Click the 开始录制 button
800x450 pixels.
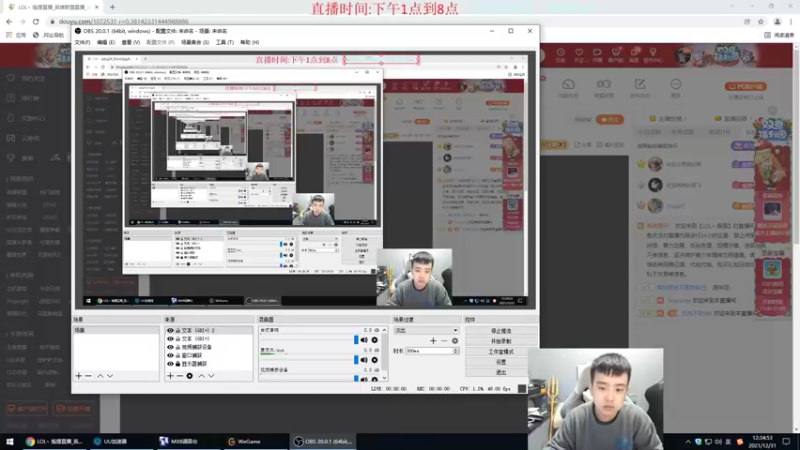(501, 341)
